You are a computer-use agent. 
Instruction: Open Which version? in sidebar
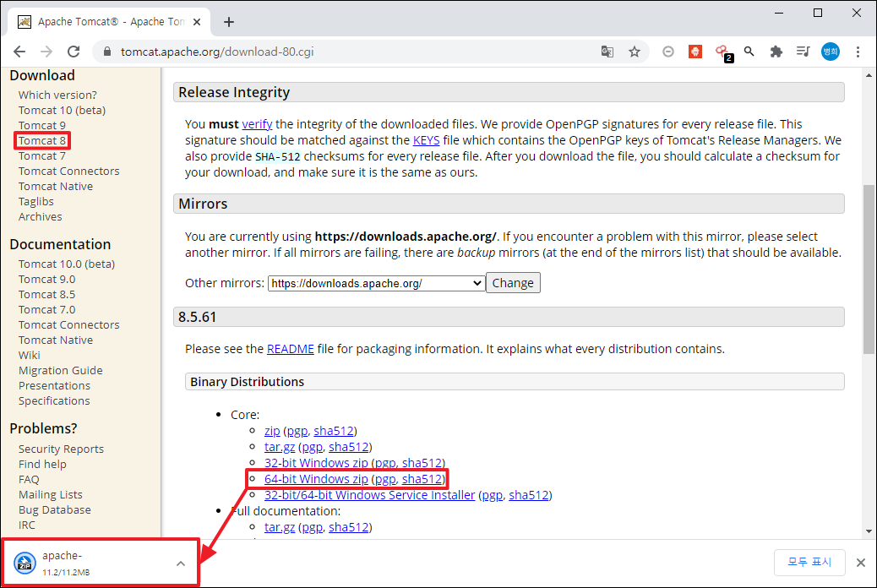tap(57, 95)
